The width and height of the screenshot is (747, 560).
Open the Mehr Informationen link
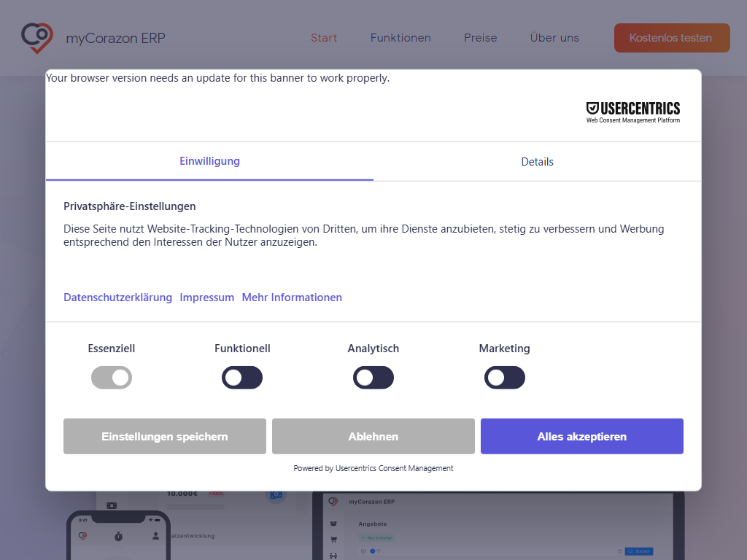pyautogui.click(x=292, y=297)
